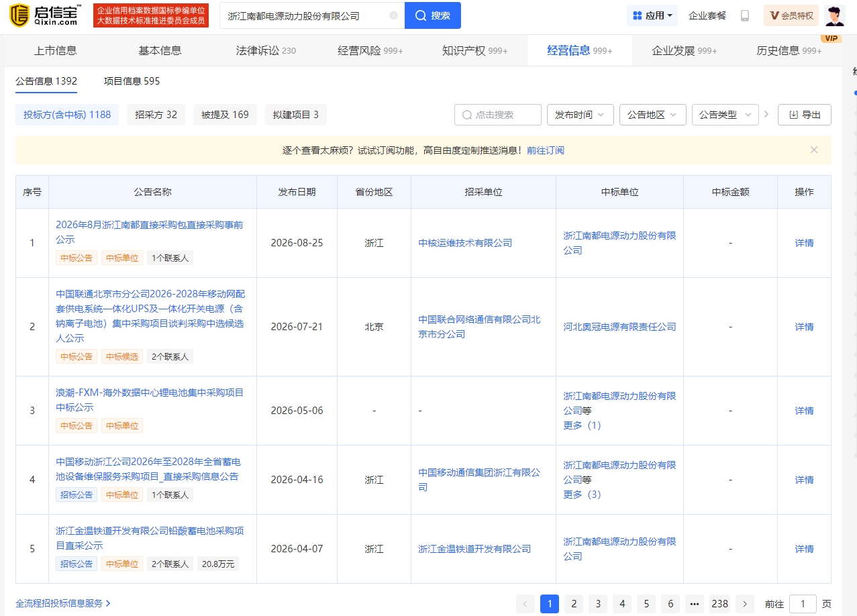Click the 导出 export button
The width and height of the screenshot is (857, 616).
805,115
